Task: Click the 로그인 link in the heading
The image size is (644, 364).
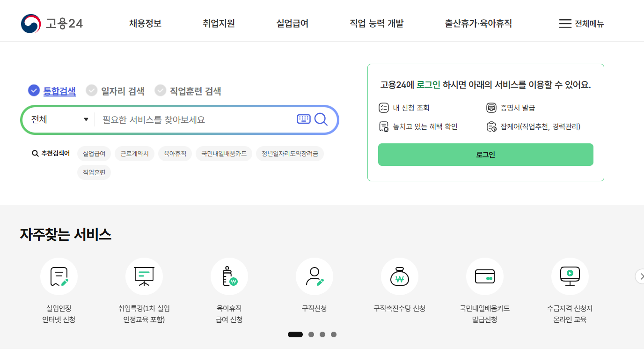Action: pyautogui.click(x=428, y=85)
